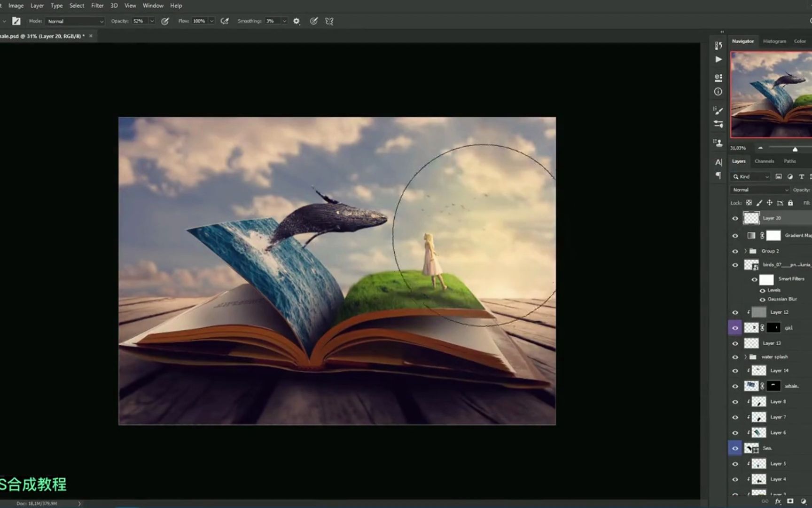This screenshot has width=812, height=508.
Task: Open the Brush Settings panel icon
Action: [718, 111]
